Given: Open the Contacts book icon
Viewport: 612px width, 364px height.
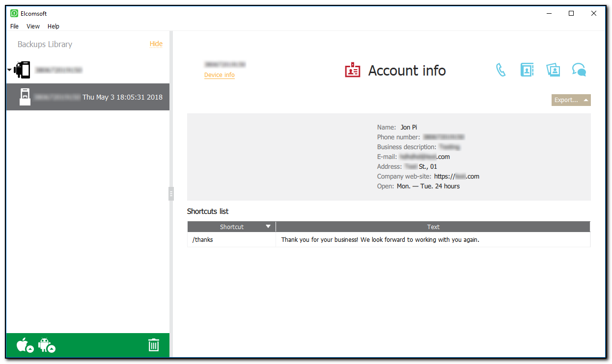Looking at the screenshot, I should click(x=527, y=70).
